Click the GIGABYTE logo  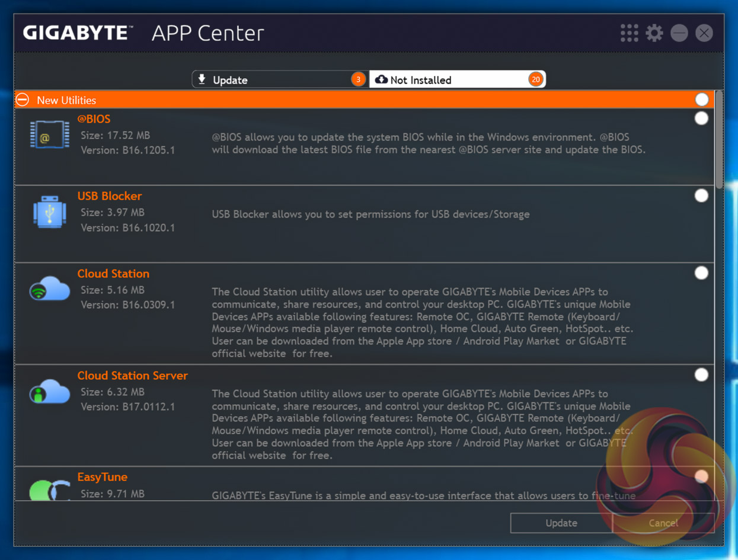(78, 33)
